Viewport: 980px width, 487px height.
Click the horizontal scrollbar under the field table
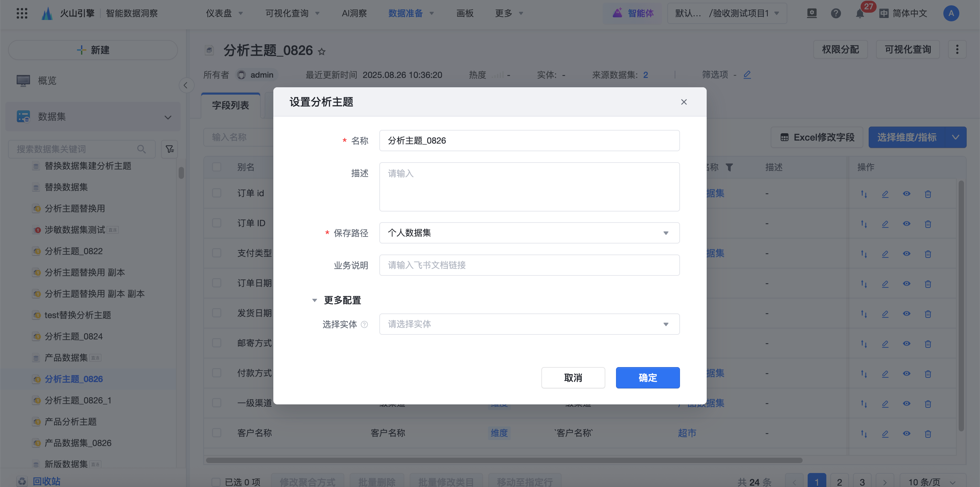[x=504, y=460]
